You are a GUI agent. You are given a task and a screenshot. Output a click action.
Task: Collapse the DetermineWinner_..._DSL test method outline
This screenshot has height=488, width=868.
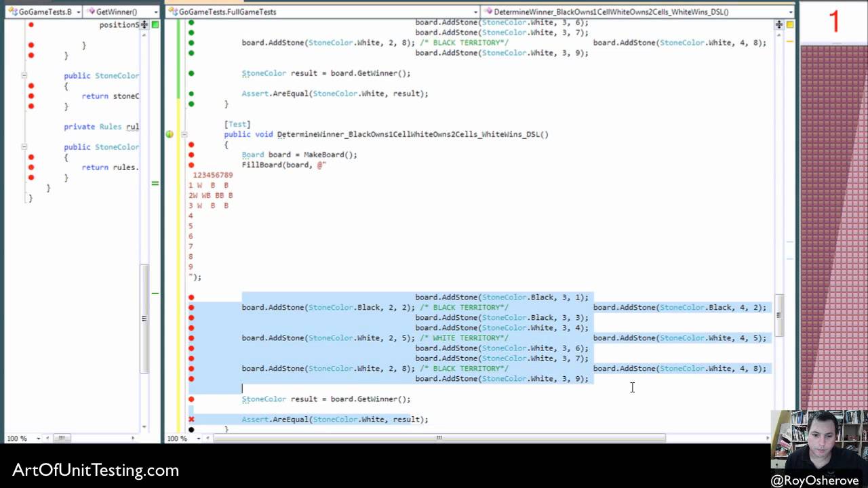(x=184, y=134)
